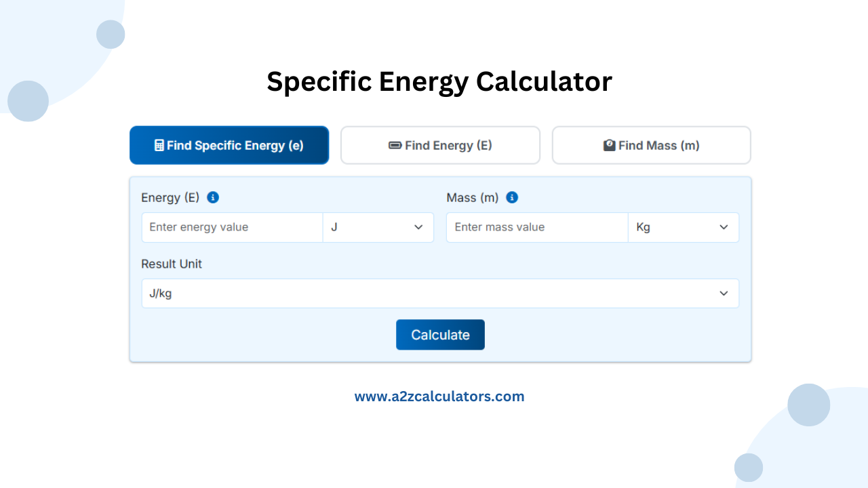Image resolution: width=868 pixels, height=488 pixels.
Task: Click inside the energy value input field
Action: pos(232,227)
